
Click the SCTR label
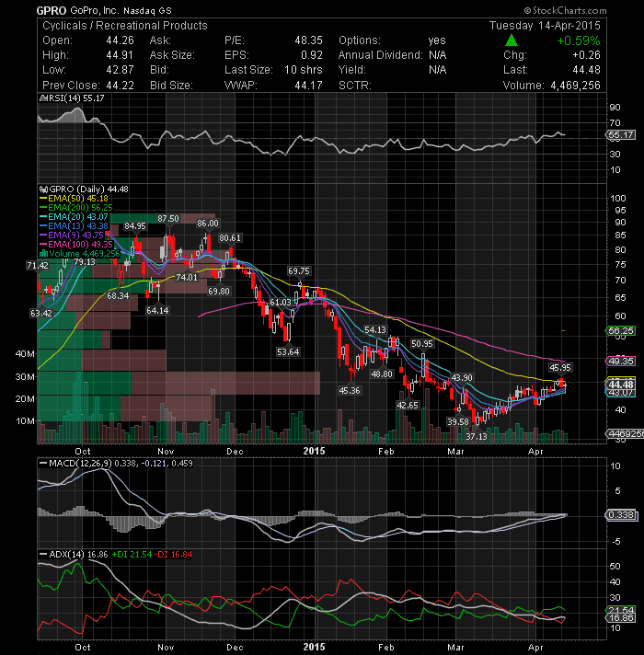[x=355, y=86]
